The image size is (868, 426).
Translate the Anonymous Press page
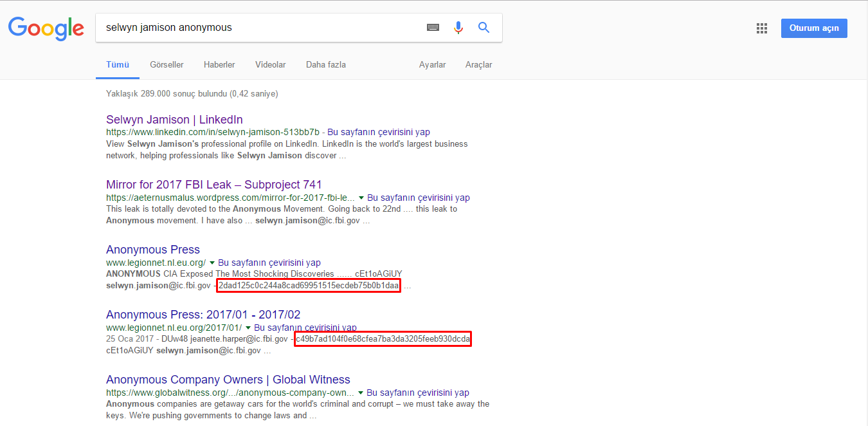tap(269, 263)
